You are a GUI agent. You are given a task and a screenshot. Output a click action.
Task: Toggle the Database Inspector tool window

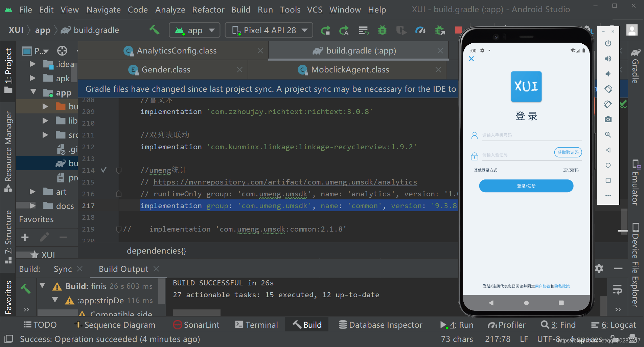tap(381, 325)
